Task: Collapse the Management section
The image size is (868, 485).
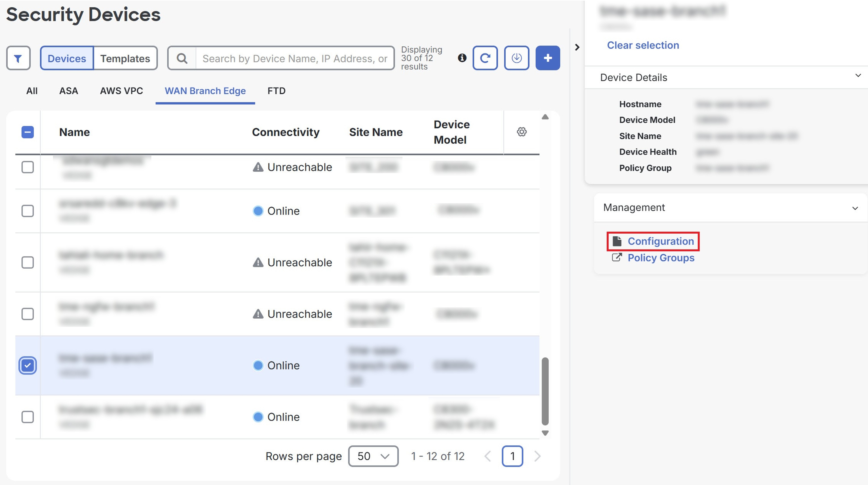Action: tap(855, 208)
